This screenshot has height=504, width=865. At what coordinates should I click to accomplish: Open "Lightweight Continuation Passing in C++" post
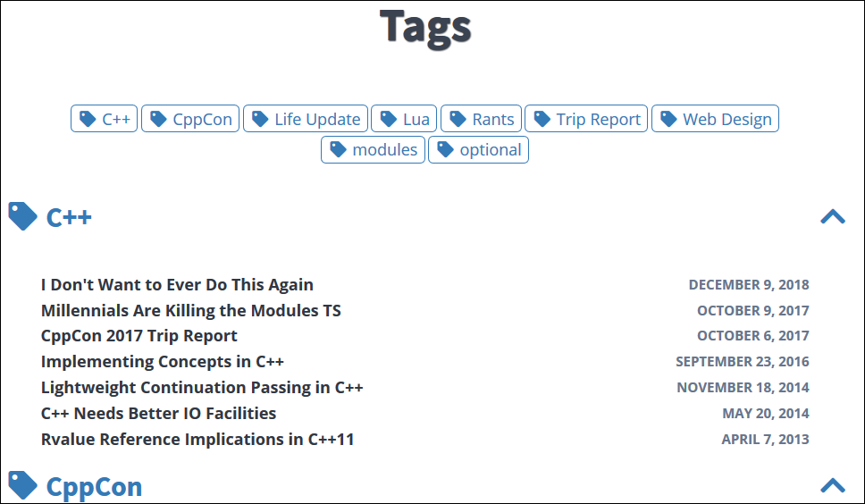point(202,388)
